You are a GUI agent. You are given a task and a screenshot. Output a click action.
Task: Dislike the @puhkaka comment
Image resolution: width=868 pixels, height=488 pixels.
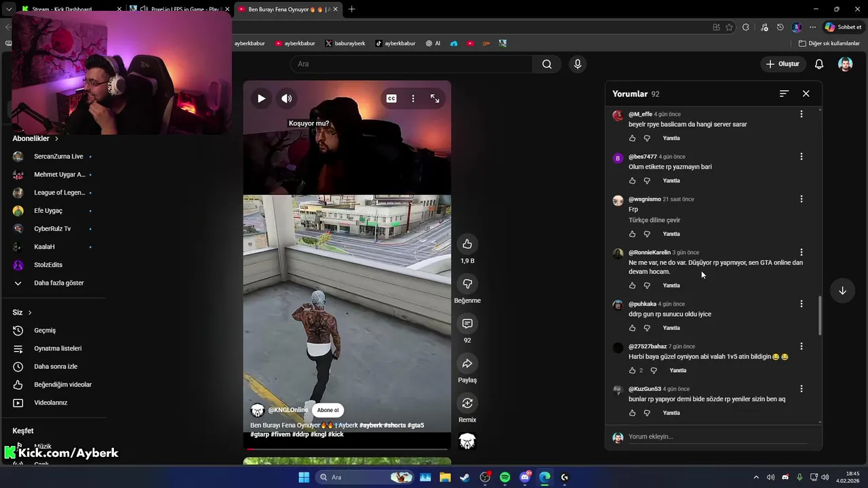click(647, 328)
